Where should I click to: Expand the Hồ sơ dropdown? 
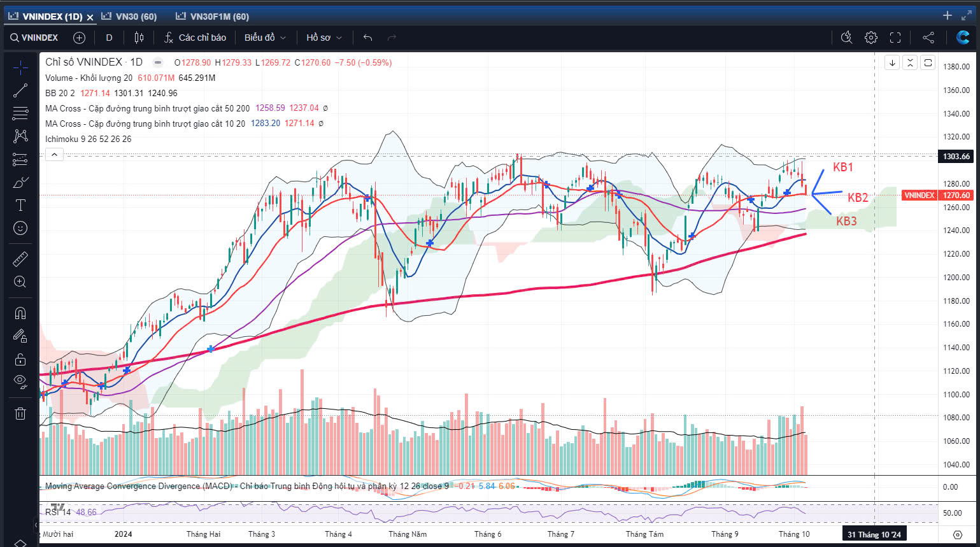click(x=324, y=38)
